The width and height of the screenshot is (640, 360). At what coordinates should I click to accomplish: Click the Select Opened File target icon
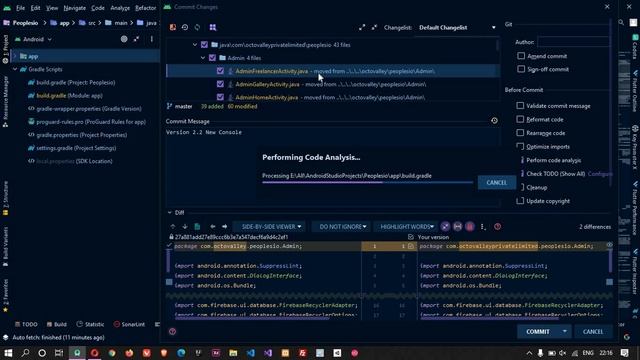(124, 39)
